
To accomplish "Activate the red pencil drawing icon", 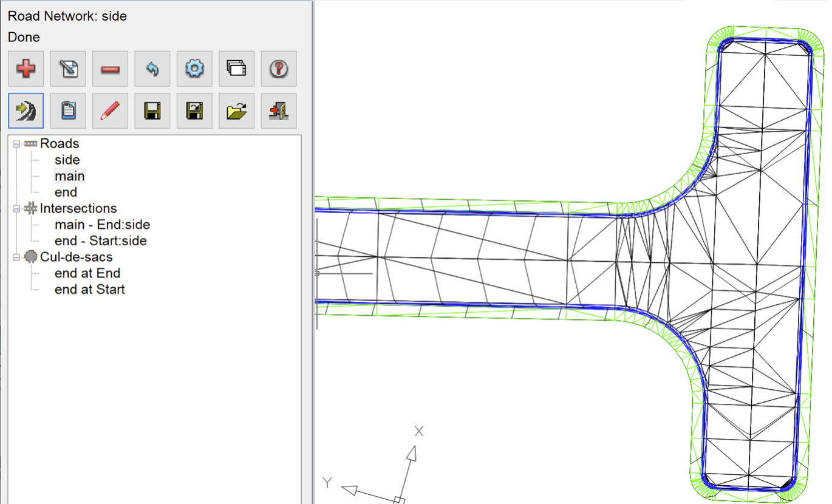I will pos(110,110).
